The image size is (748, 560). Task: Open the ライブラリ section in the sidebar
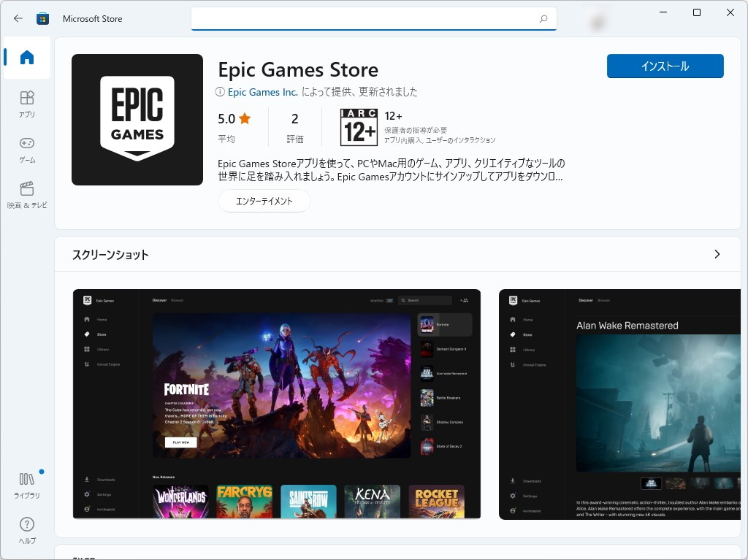[26, 484]
